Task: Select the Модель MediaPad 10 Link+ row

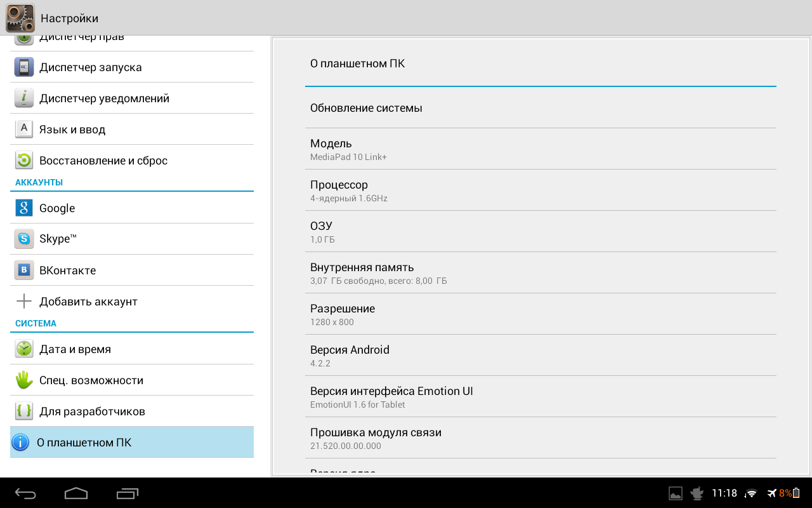Action: (x=540, y=149)
